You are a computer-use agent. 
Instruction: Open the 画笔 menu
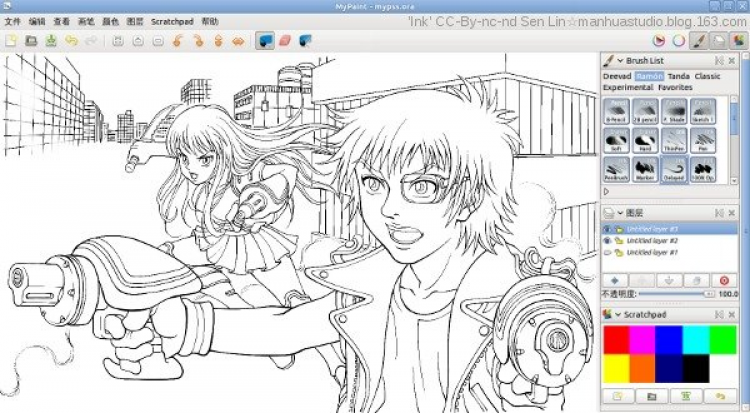point(86,22)
